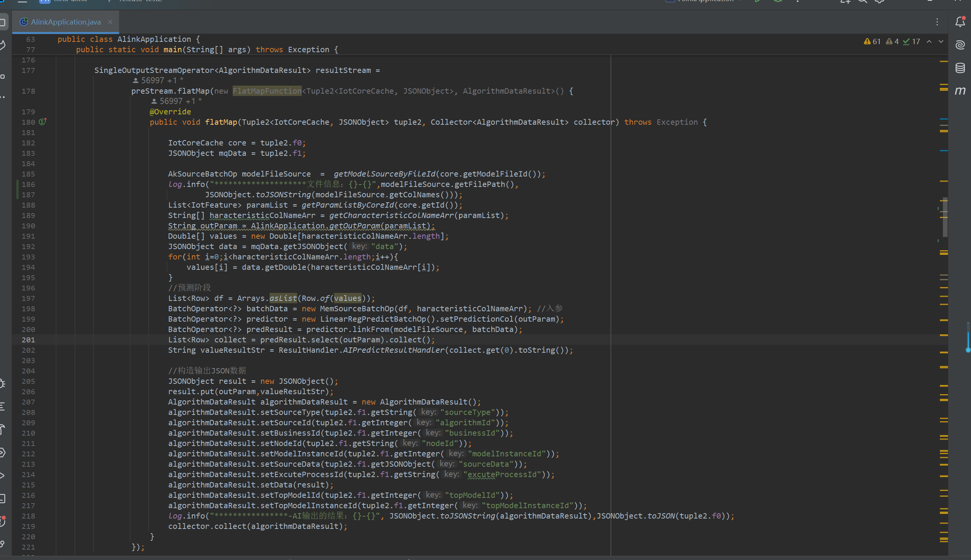Click misspelled "excuteProcessId" string
Image resolution: width=971 pixels, height=560 pixels.
pyautogui.click(x=503, y=475)
